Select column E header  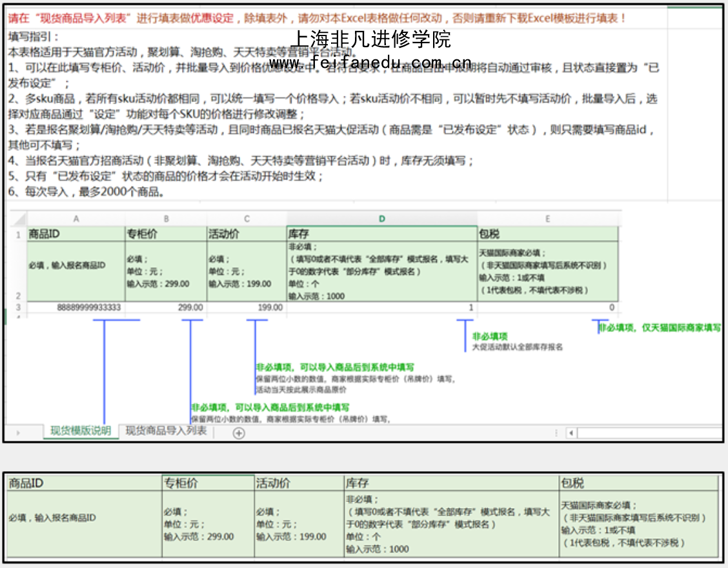[x=548, y=219]
